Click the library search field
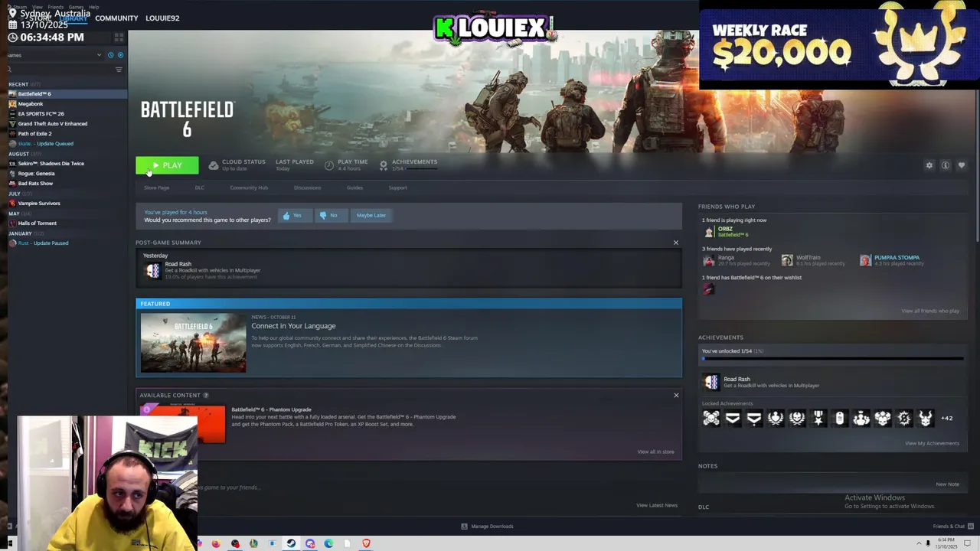The image size is (980, 551). 60,70
